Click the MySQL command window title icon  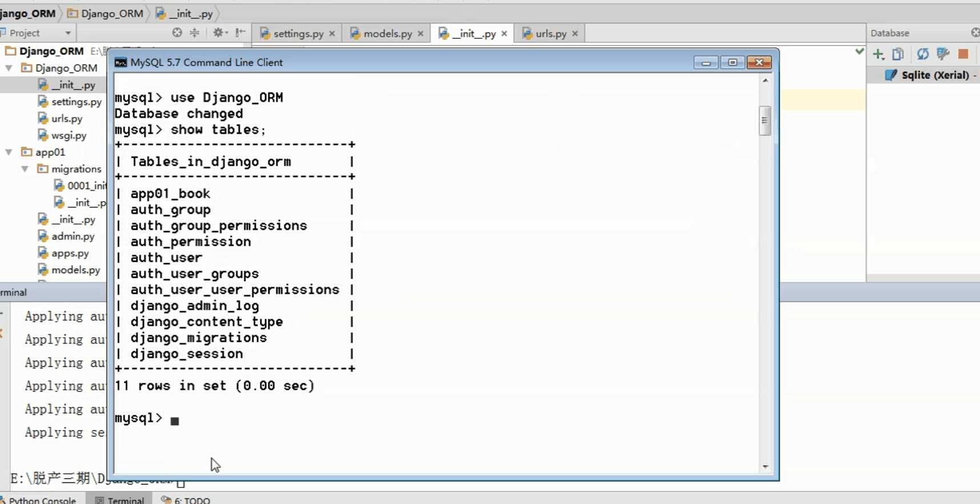pos(121,62)
